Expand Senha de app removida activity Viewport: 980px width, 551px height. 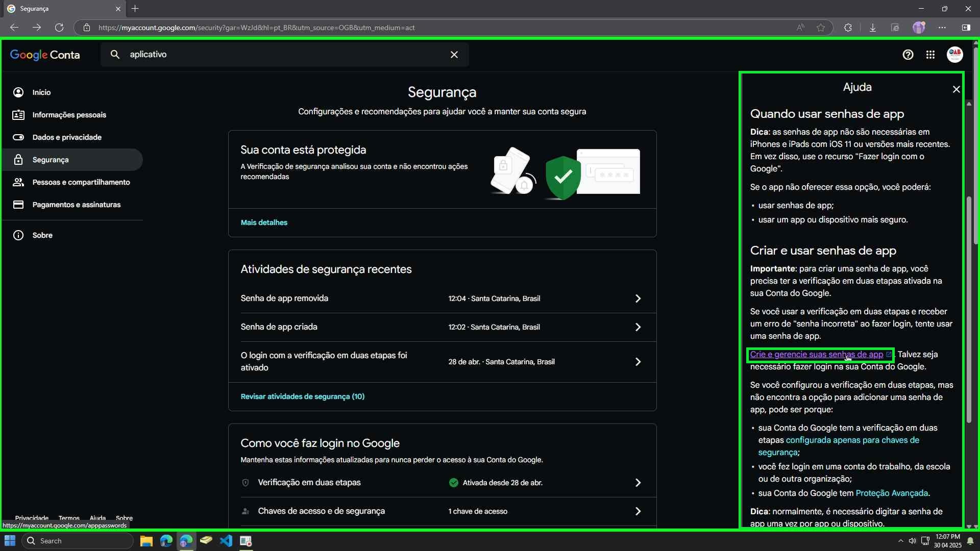coord(442,298)
